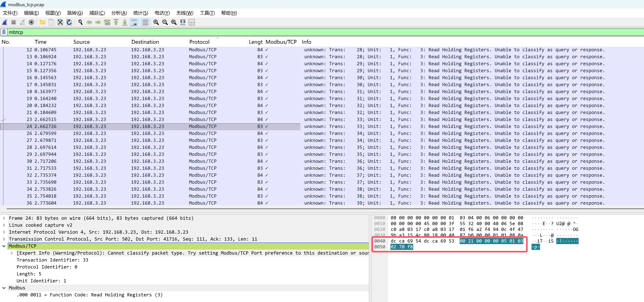The width and height of the screenshot is (644, 302).
Task: Open the 文件(F) menu
Action: click(10, 13)
